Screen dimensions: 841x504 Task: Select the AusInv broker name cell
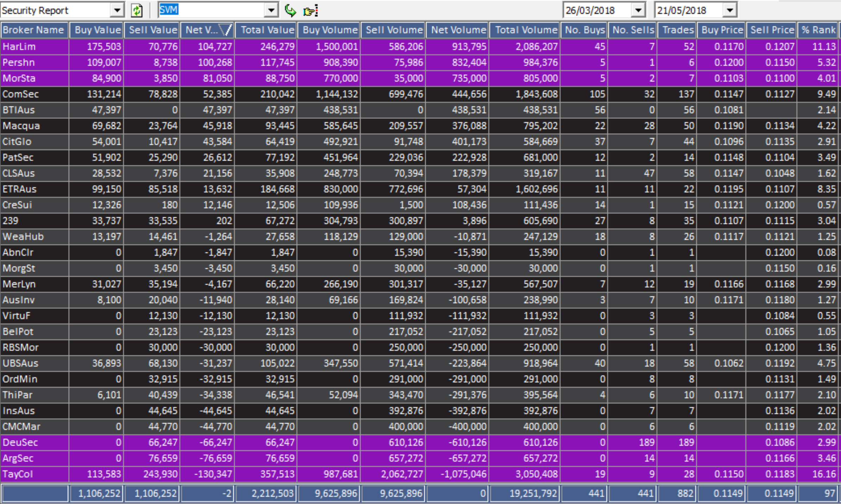click(x=34, y=300)
